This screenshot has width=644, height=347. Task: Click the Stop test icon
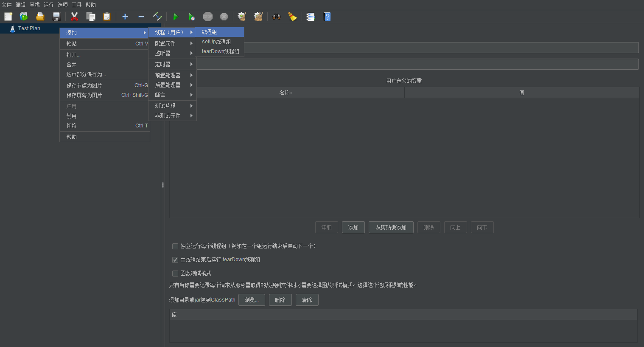[x=208, y=17]
